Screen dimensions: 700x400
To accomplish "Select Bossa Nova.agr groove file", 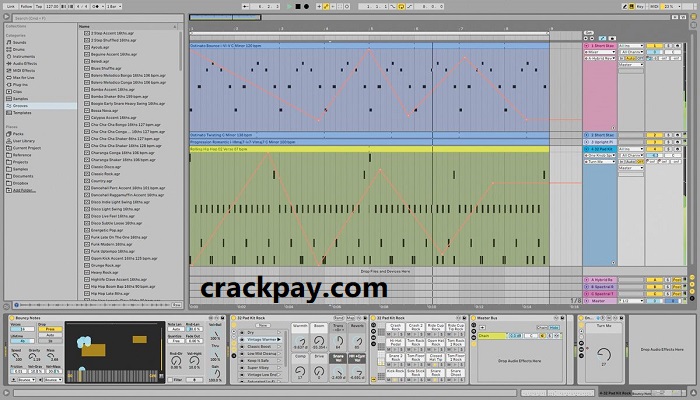I will [104, 110].
